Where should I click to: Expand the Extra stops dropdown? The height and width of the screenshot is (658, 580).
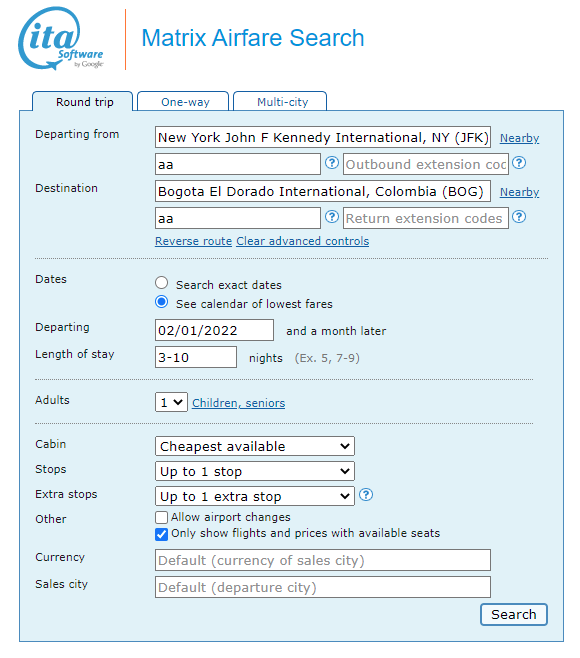point(255,496)
